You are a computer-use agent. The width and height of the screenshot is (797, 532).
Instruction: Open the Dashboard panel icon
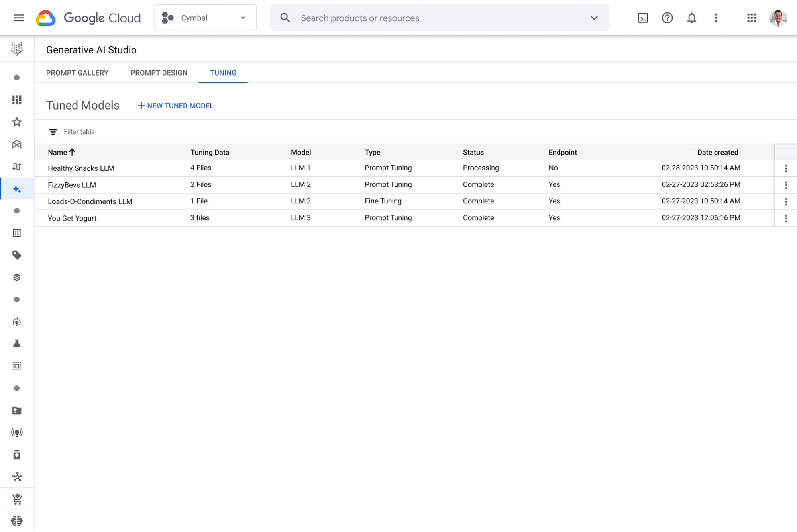click(x=17, y=100)
